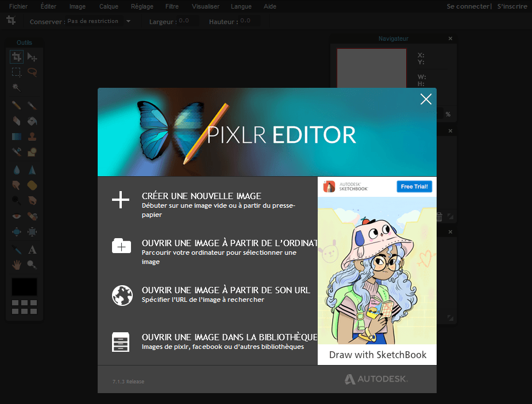This screenshot has width=532, height=404.
Task: Select the Sharpen triangle tool
Action: point(32,170)
